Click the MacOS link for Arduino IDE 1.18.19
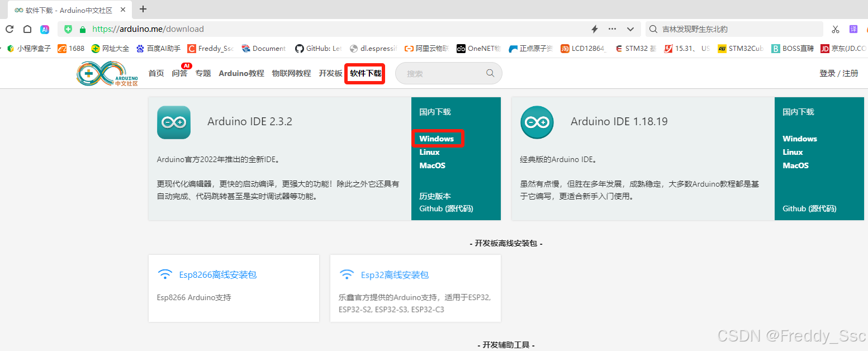This screenshot has width=868, height=351. 795,165
